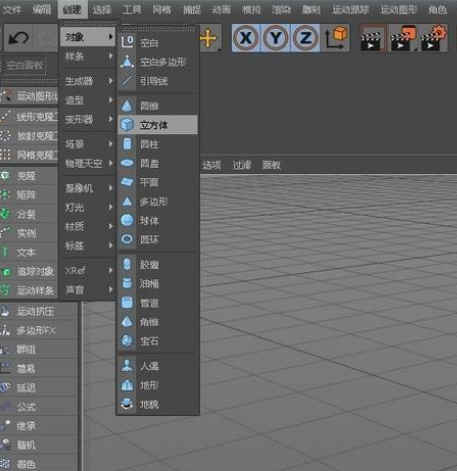Viewport: 457px width, 471px height.
Task: Create a 地形 landscape primitive
Action: pos(158,385)
